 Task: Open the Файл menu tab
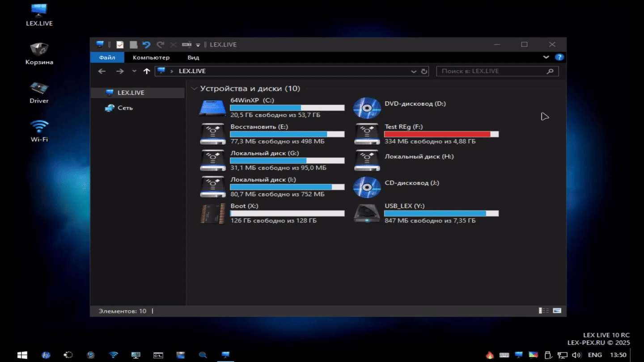click(107, 57)
